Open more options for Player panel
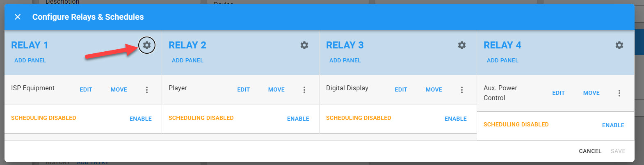Viewport: 644px width, 165px height. point(304,90)
